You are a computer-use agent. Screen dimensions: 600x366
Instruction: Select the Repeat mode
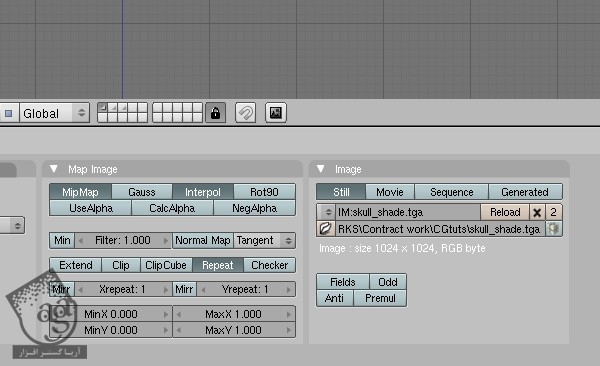click(218, 265)
